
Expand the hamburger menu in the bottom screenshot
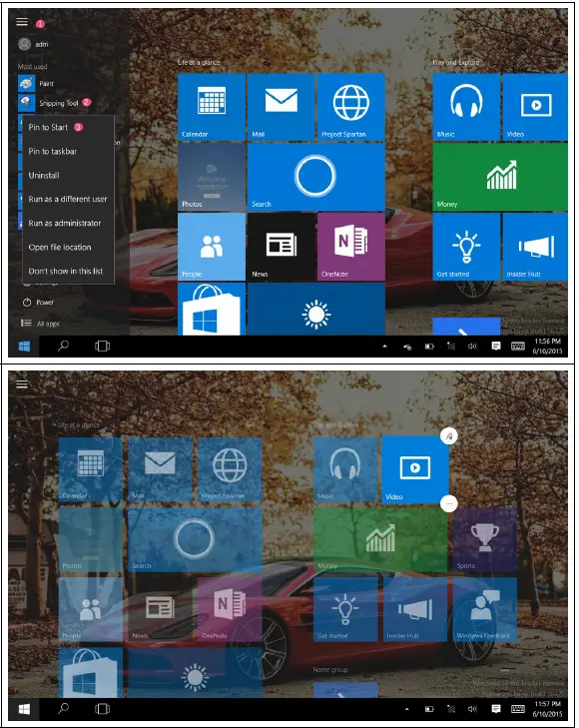pyautogui.click(x=22, y=383)
